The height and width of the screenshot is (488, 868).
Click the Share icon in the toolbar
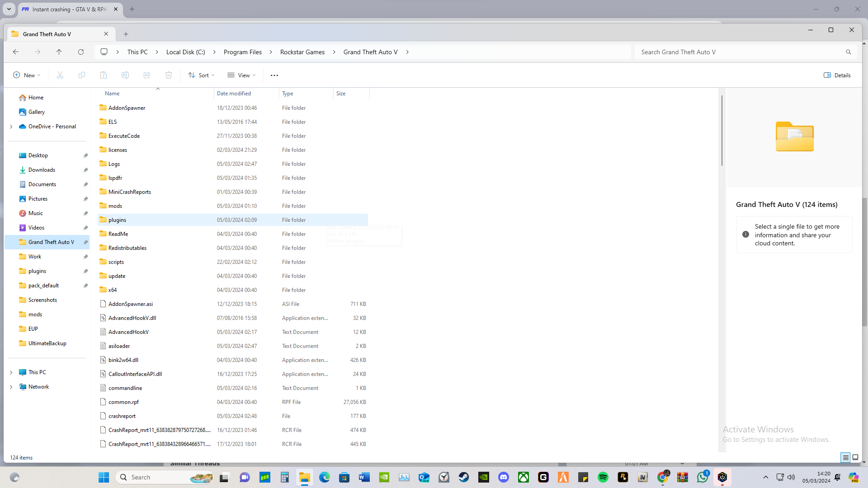tap(147, 75)
